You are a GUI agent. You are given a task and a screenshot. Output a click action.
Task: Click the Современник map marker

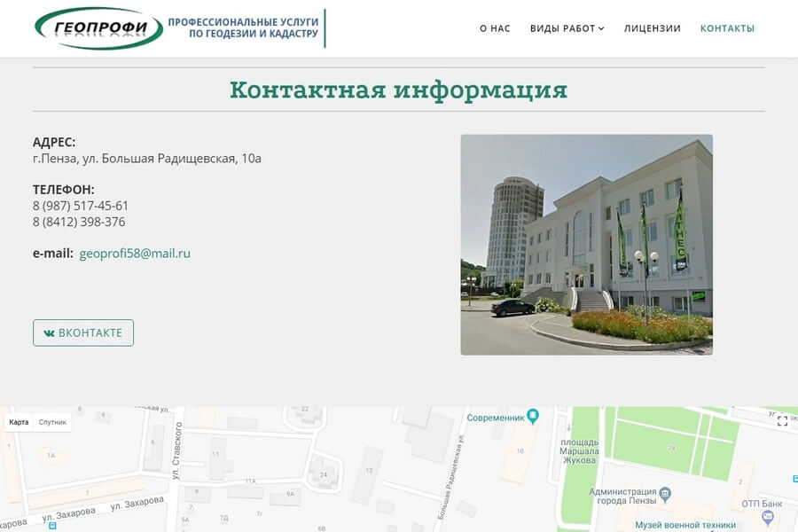pyautogui.click(x=533, y=415)
